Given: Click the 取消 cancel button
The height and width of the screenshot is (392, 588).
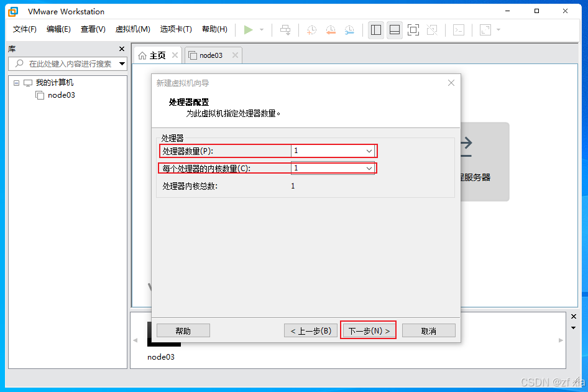Looking at the screenshot, I should click(x=429, y=331).
